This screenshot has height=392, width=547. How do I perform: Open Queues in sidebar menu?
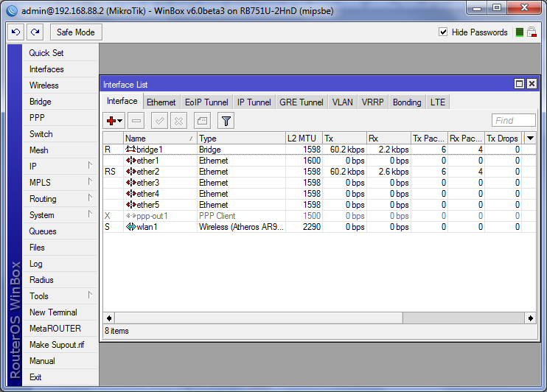[60, 231]
